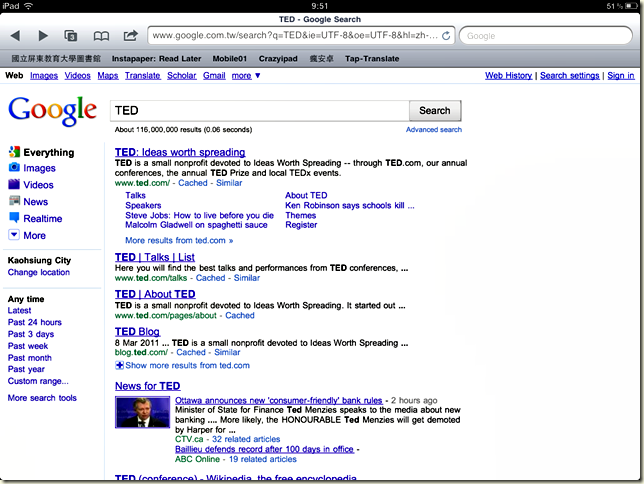Open the 國立屏東教育大學圖書館 bookmark

coord(56,59)
